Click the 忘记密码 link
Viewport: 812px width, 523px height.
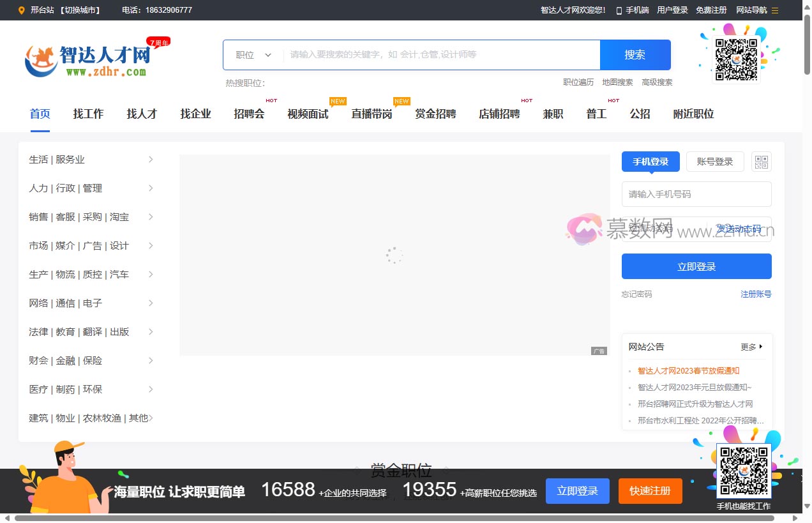(x=636, y=294)
